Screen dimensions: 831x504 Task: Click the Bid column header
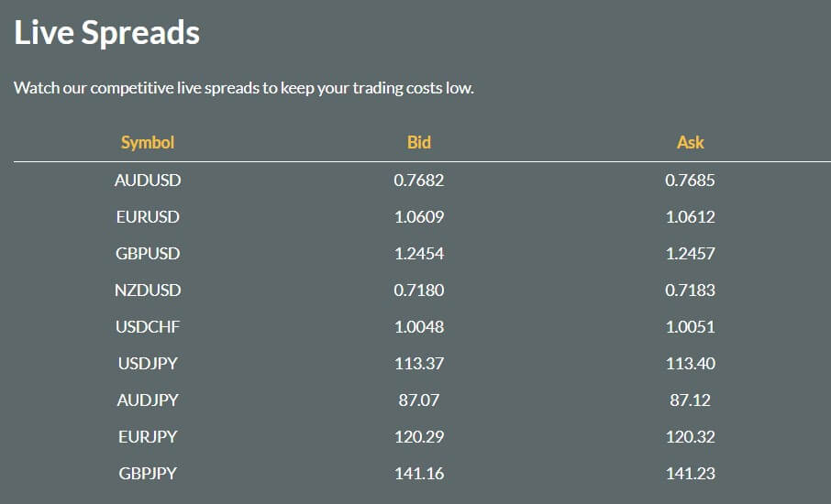tap(418, 142)
